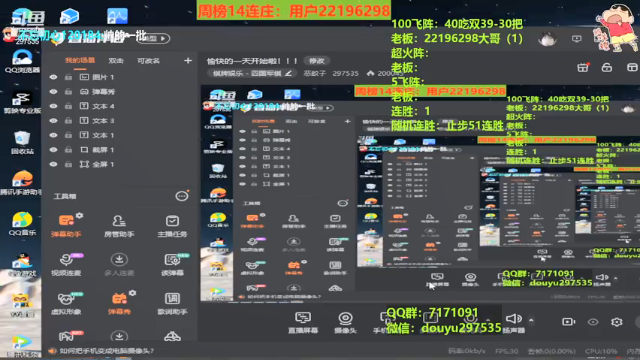Viewport: 640px width, 360px height.
Task: Open the toolbox more options (…) button
Action: pyautogui.click(x=182, y=196)
